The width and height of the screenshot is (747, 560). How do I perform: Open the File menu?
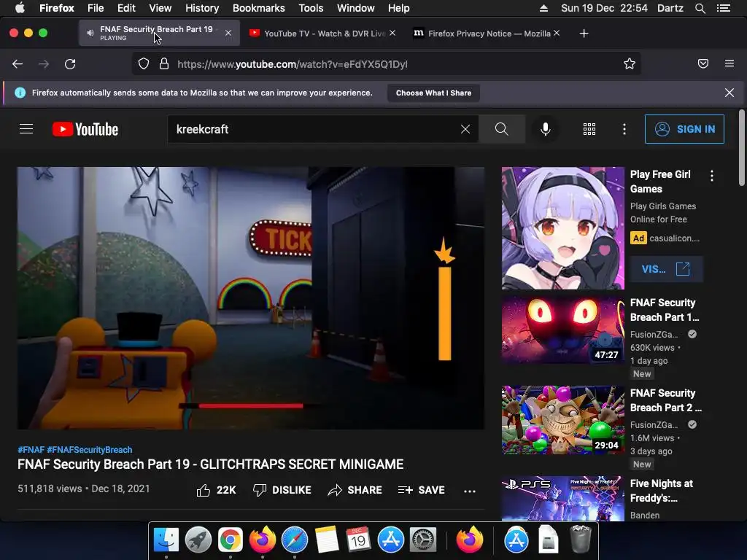point(96,8)
